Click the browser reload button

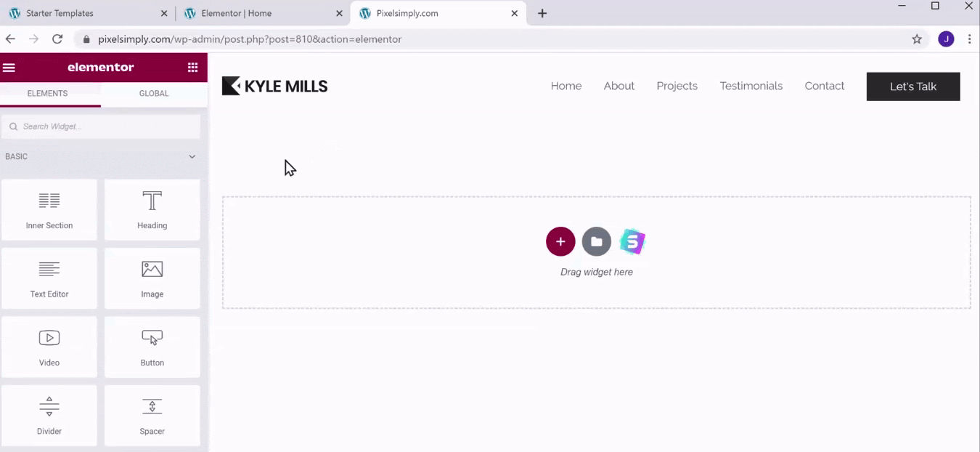click(57, 39)
